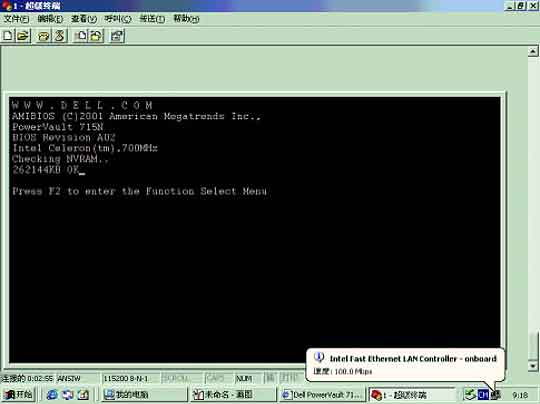540x404 pixels.
Task: Click the NUM status bar indicator
Action: pos(248,379)
